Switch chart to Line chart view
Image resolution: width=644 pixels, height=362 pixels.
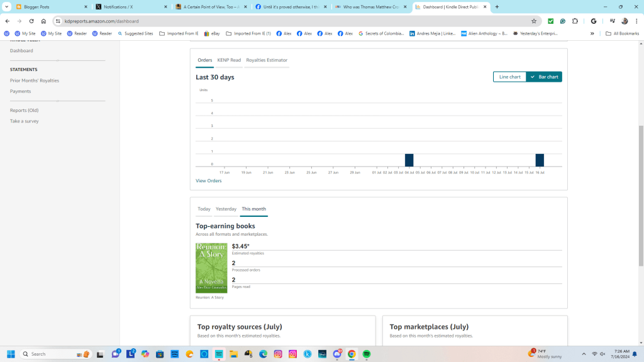coord(509,77)
